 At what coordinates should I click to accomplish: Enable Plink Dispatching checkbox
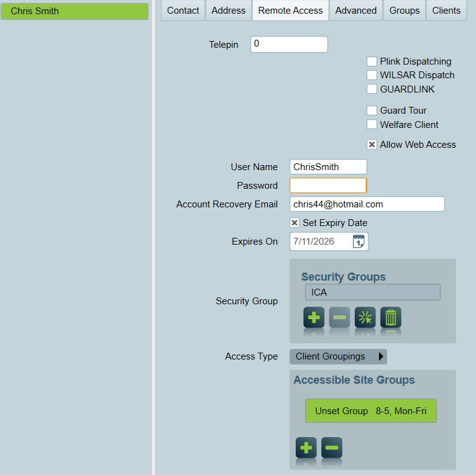pos(372,61)
